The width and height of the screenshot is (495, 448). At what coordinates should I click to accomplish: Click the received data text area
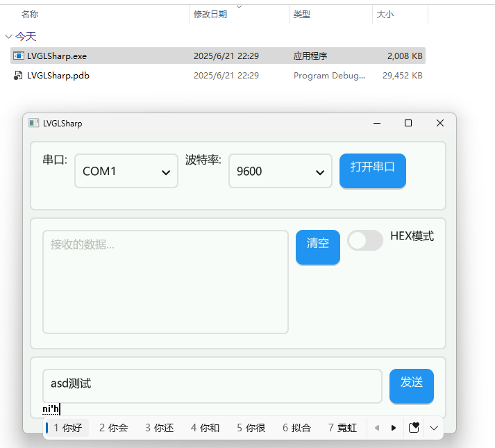(165, 282)
